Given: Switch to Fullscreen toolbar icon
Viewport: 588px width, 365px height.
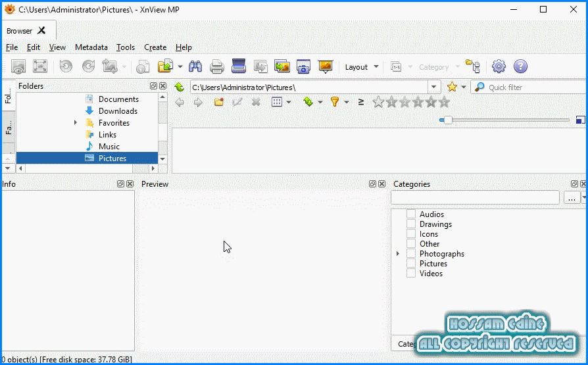Looking at the screenshot, I should (x=40, y=67).
